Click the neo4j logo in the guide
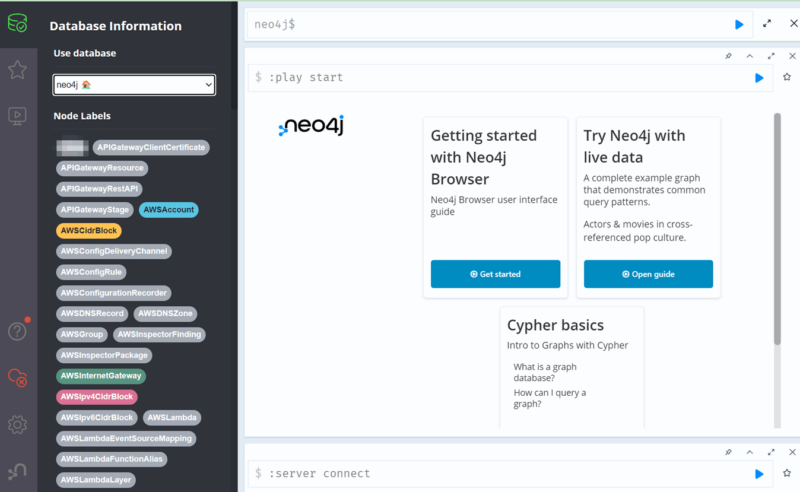This screenshot has width=800, height=492. [311, 126]
